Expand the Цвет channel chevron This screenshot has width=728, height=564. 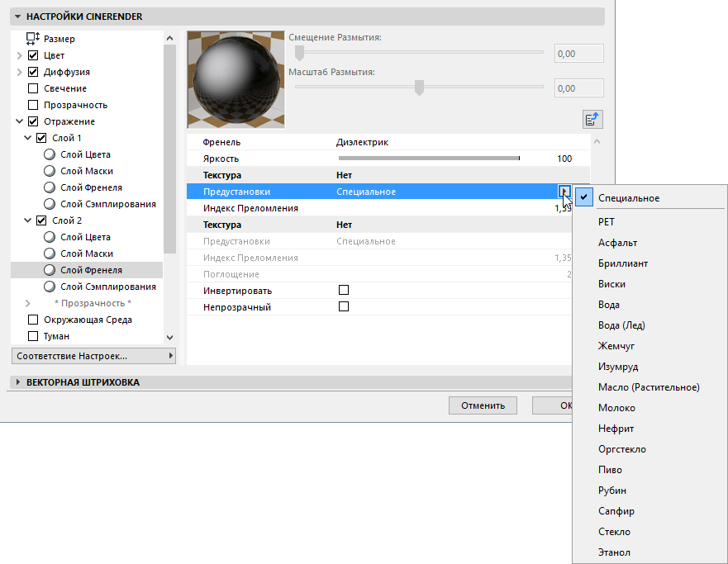19,55
